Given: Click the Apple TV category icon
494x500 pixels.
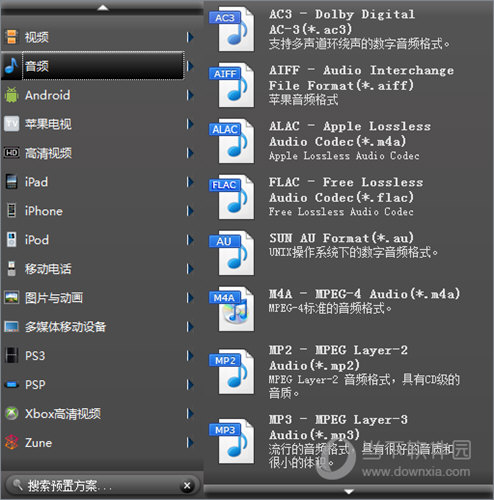Looking at the screenshot, I should (12, 124).
